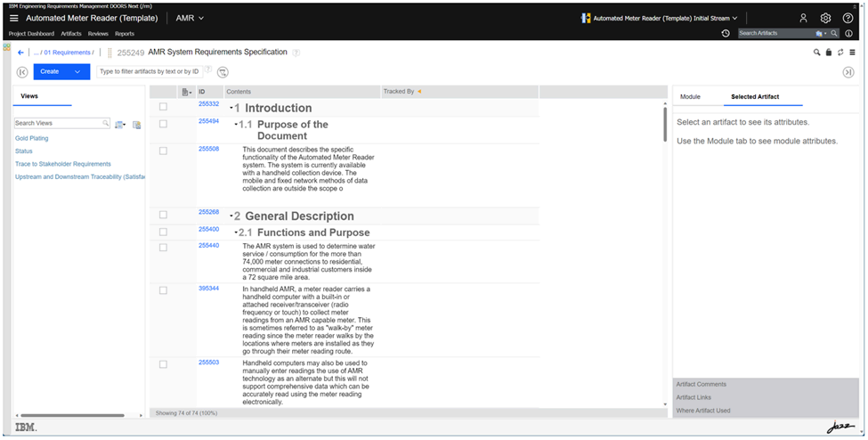Open the Artifacts menu
Viewport: 868px width, 440px height.
pyautogui.click(x=71, y=34)
